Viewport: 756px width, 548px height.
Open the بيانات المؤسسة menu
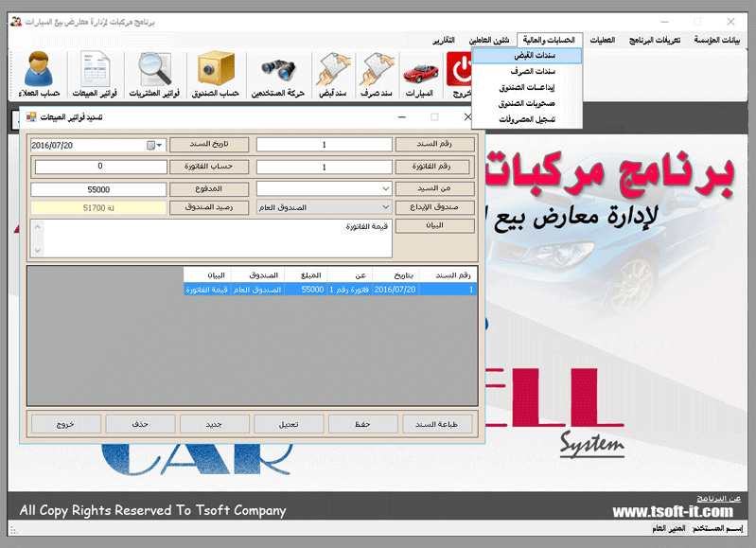coord(717,40)
